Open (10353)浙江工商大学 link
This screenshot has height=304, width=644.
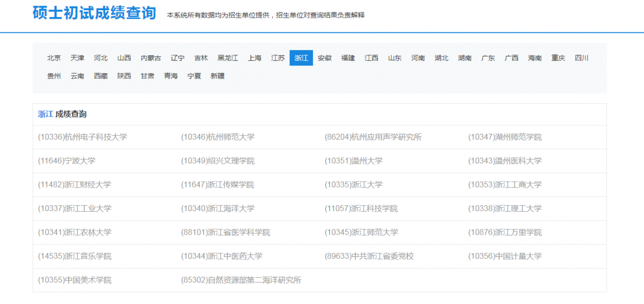(x=505, y=185)
